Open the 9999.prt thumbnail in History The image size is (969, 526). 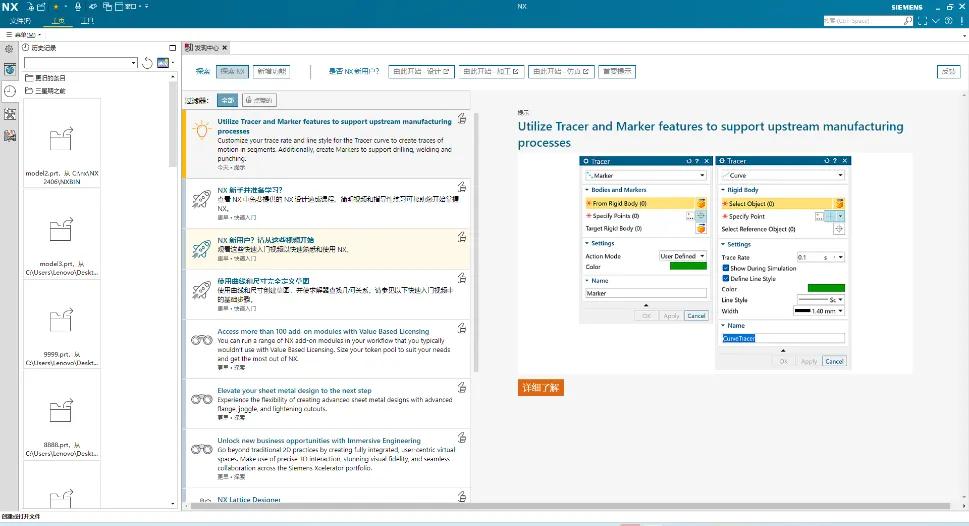(61, 323)
